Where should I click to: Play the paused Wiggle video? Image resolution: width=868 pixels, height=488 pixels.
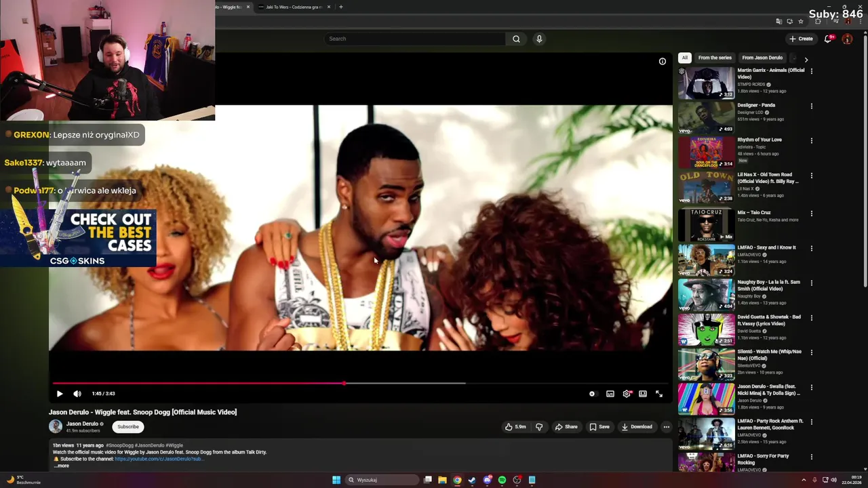60,394
